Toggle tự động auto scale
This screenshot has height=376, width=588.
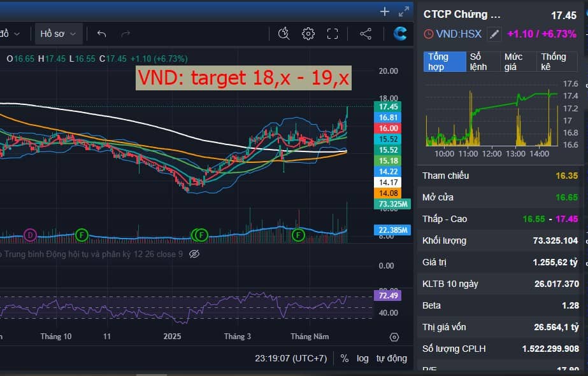click(392, 358)
